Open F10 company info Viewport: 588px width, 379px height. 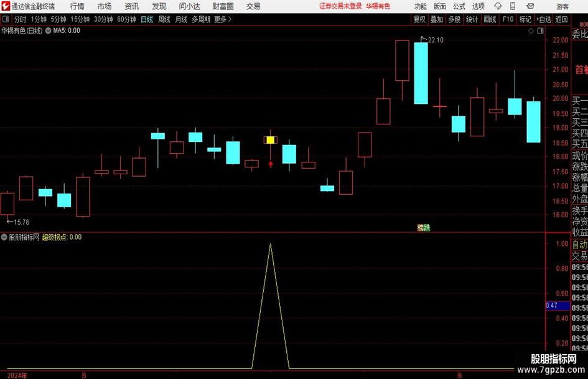click(508, 19)
